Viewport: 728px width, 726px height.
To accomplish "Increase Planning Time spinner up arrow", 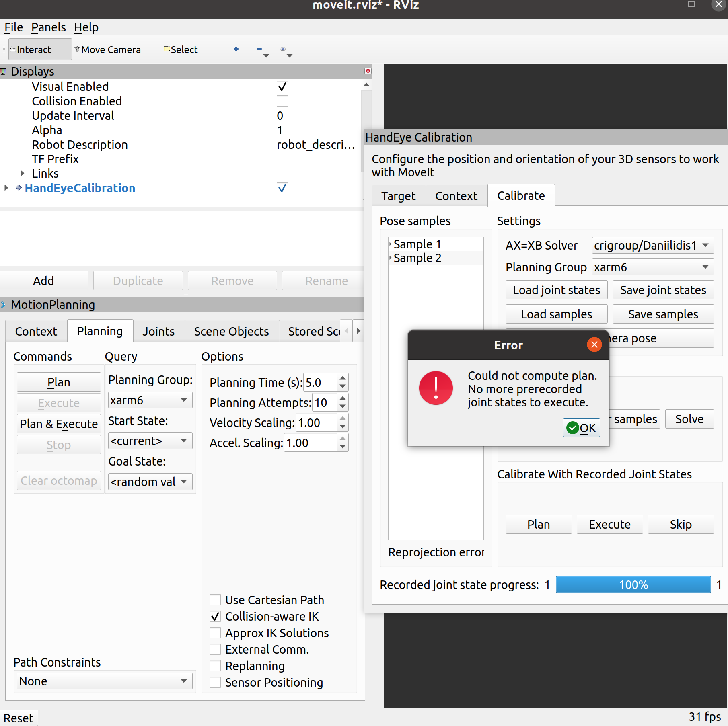I will coord(343,378).
